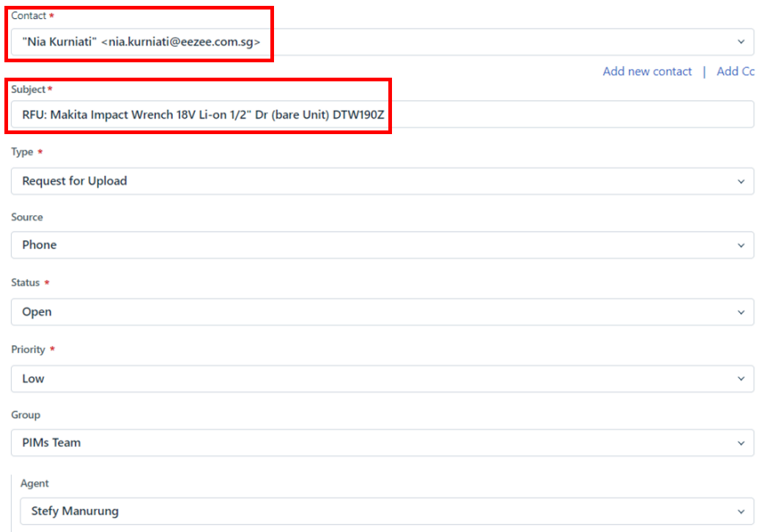Open the Status dropdown showing Open
This screenshot has width=762, height=532.
382,312
